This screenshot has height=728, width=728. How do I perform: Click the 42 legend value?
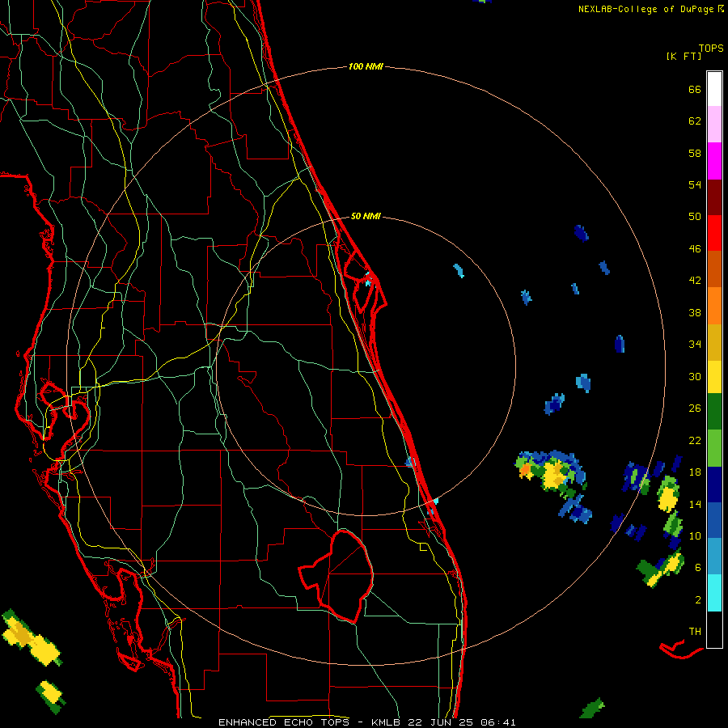(x=695, y=281)
